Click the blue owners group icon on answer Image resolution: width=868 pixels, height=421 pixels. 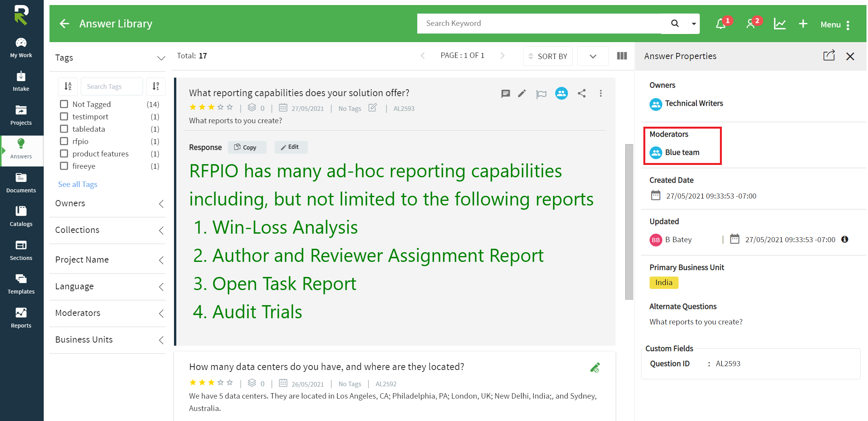561,93
